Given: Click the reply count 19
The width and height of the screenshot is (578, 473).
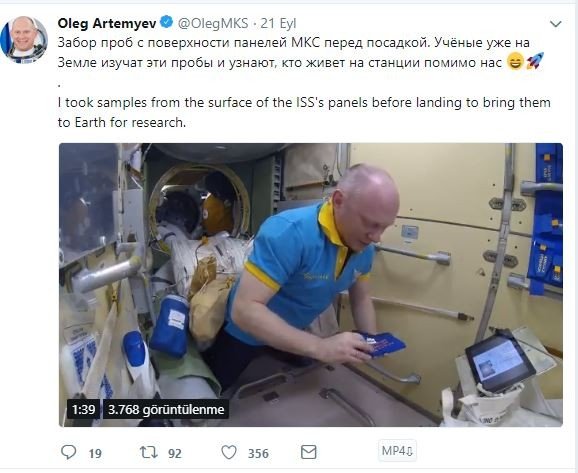Looking at the screenshot, I should (95, 453).
